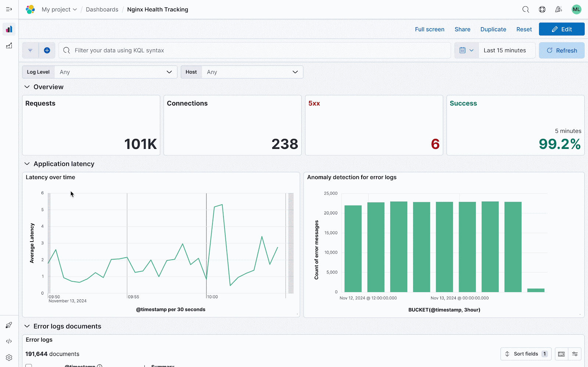Viewport: 588px width, 367px height.
Task: Click the Refresh button
Action: [562, 50]
